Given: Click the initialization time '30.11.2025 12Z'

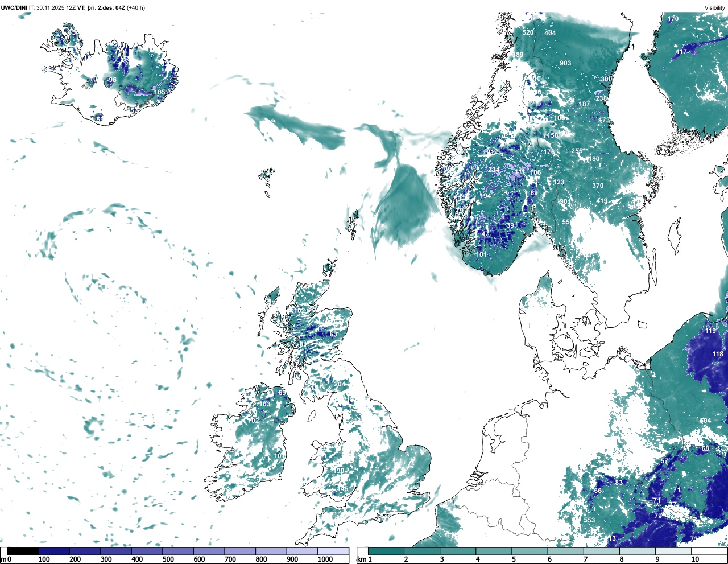Looking at the screenshot, I should point(57,7).
